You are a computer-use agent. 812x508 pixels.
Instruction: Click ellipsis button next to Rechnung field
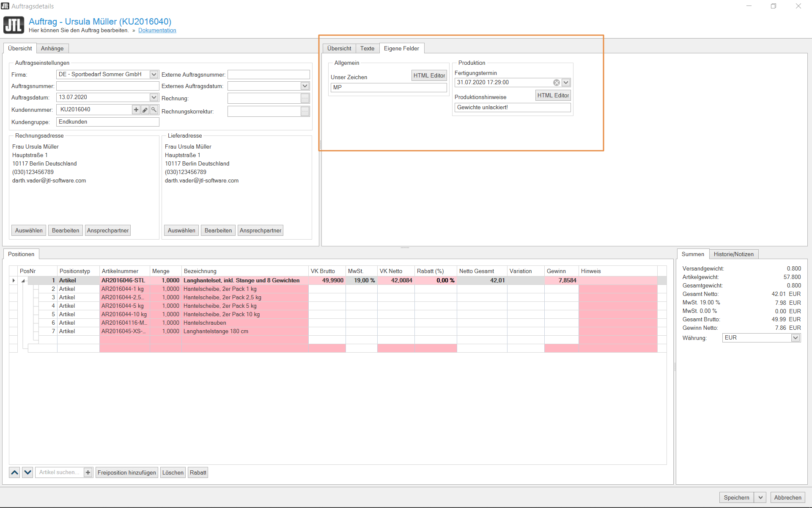305,98
